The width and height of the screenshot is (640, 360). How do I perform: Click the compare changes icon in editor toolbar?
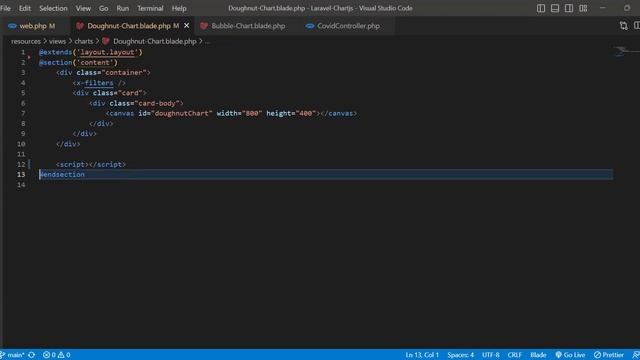pos(623,26)
